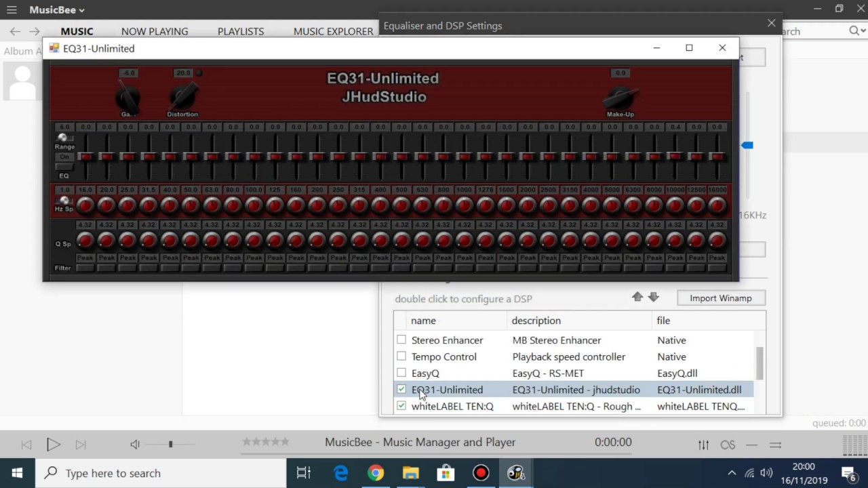Click the frequency knob under 125 Hz
Viewport: 868px width, 488px height.
tap(275, 205)
